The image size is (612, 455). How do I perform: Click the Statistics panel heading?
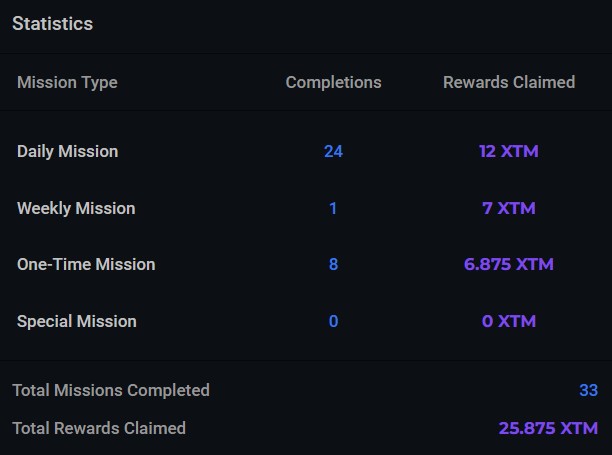[x=53, y=24]
